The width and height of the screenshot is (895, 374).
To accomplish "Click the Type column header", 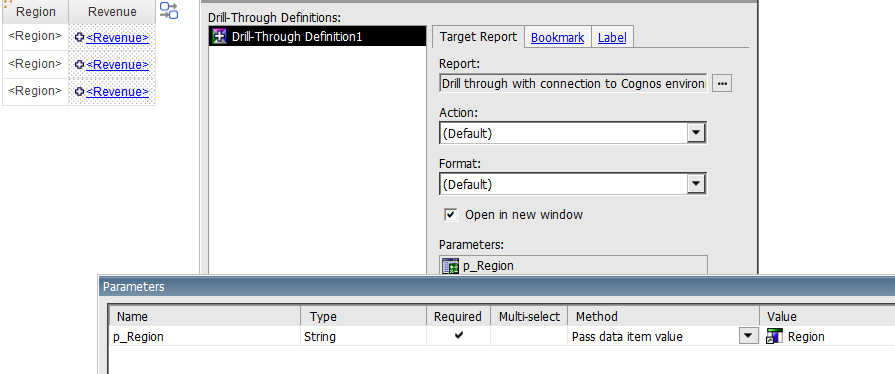I will click(x=364, y=316).
